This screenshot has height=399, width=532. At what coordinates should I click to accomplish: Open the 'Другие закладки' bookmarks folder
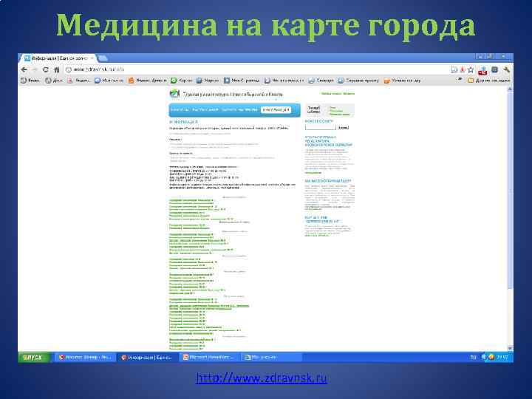tap(488, 81)
